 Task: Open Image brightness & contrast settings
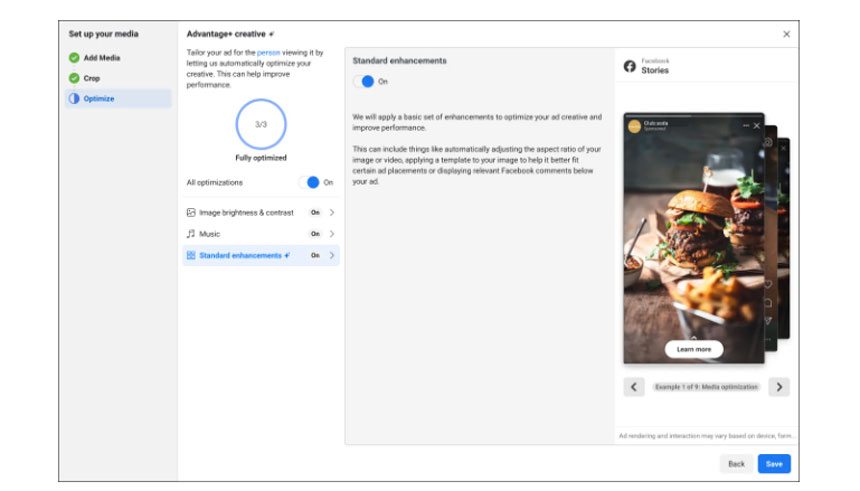click(x=261, y=212)
